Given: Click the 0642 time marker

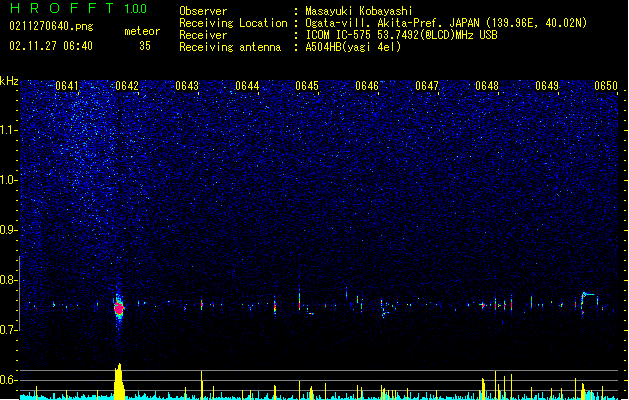Looking at the screenshot, I should click(x=127, y=86).
